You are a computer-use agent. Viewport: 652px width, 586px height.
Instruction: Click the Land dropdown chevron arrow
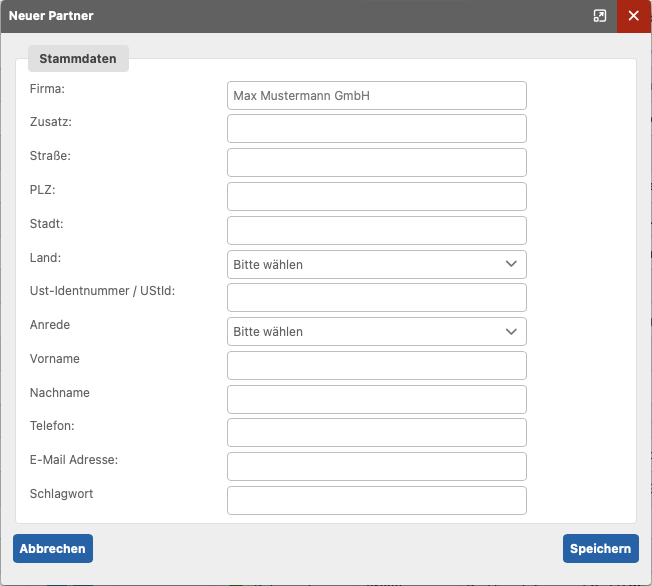click(511, 264)
